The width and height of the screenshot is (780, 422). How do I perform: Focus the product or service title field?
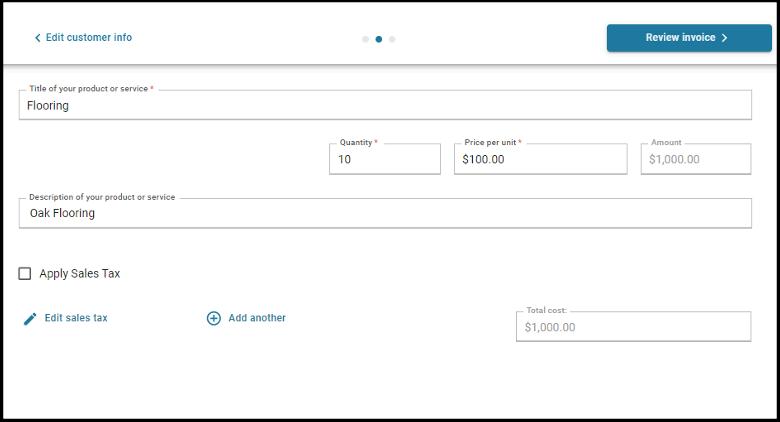click(x=385, y=105)
